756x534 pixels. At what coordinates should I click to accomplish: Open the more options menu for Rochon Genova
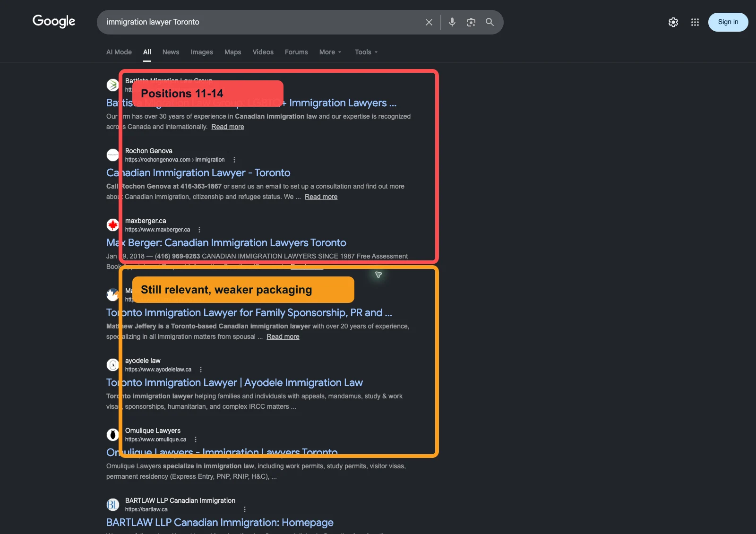coord(234,160)
